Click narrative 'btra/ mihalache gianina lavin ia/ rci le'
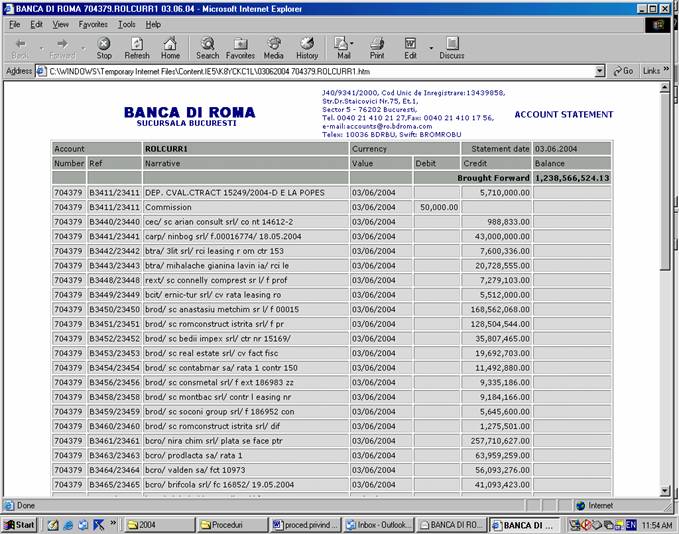 [x=217, y=265]
